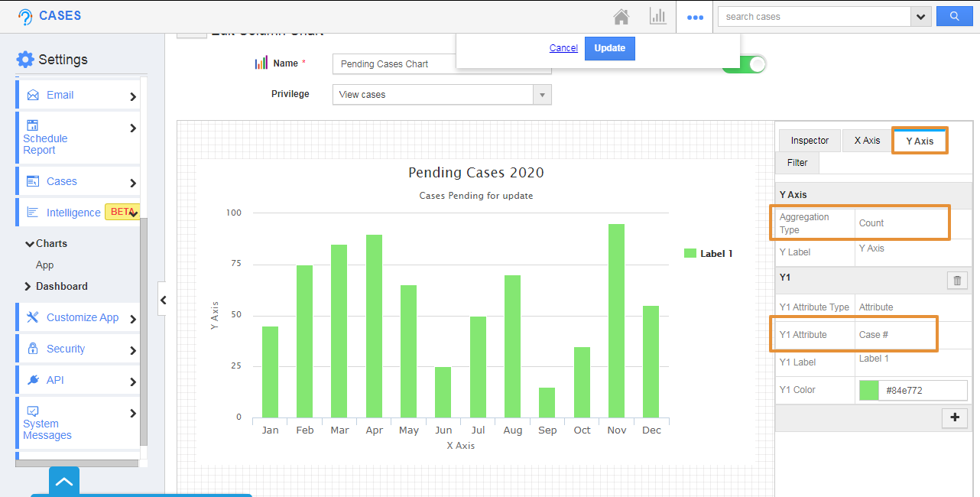
Task: Toggle Label 1 legend series visibility
Action: (x=708, y=254)
